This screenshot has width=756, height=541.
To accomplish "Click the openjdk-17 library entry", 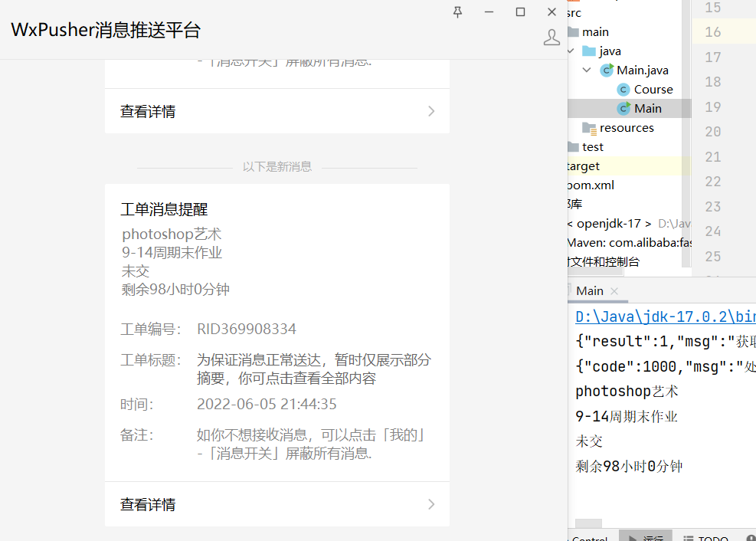I will [629, 223].
